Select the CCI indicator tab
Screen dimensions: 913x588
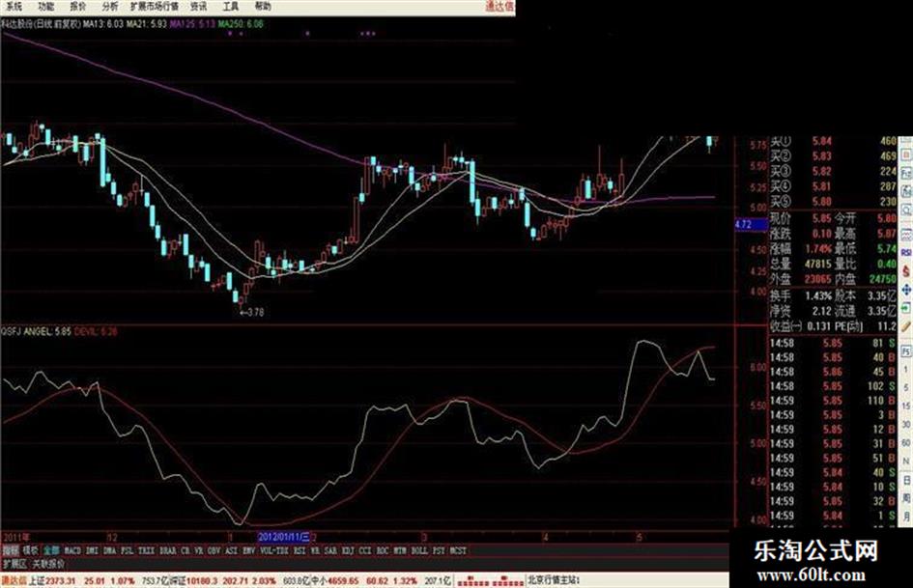click(365, 550)
